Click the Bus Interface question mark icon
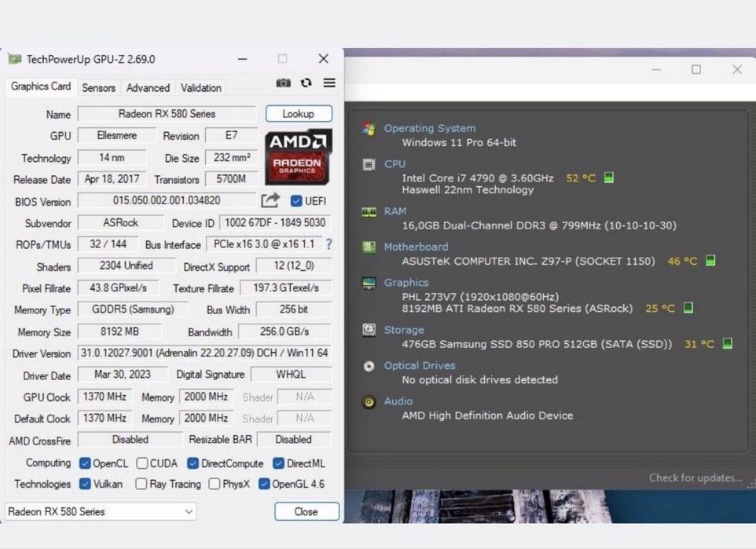756x549 pixels. click(328, 244)
